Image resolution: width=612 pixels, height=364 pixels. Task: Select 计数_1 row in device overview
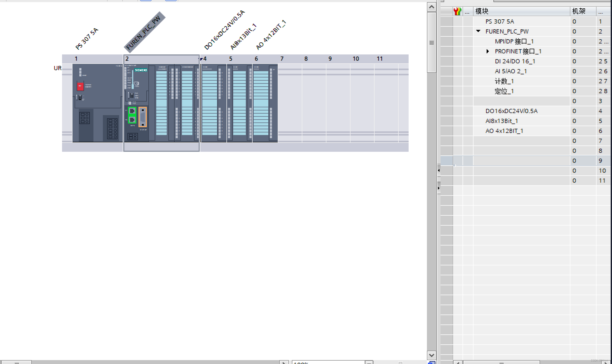click(504, 81)
